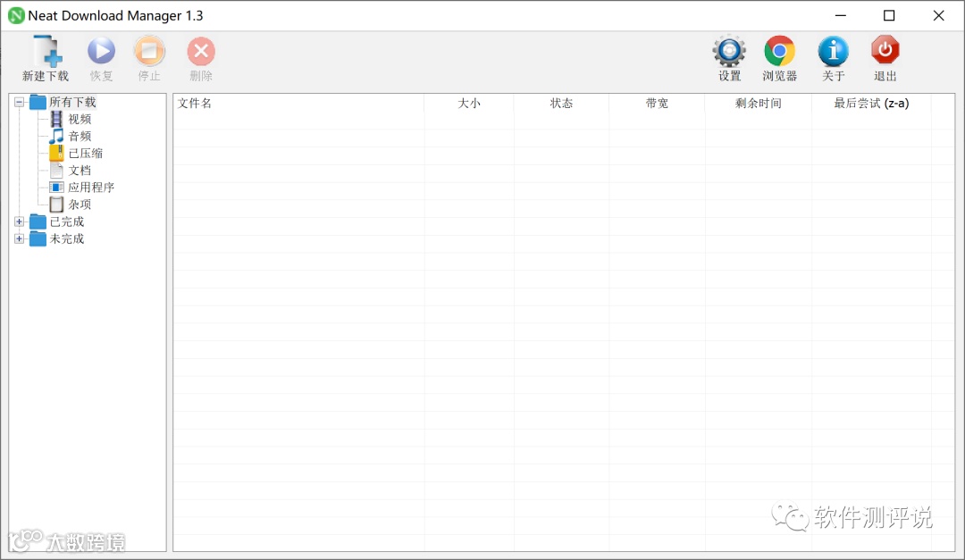
Task: Click the Resume (恢复) play icon
Action: point(101,50)
